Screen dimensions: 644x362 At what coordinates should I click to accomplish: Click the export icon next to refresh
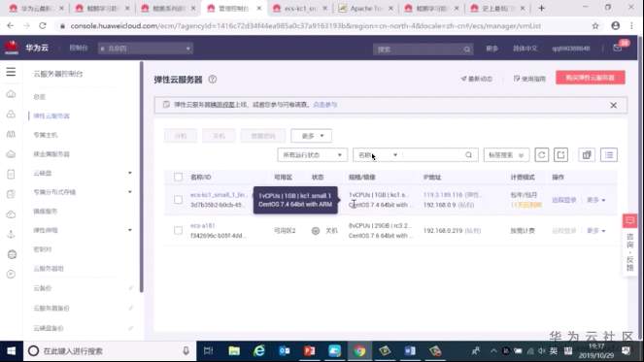tap(561, 154)
